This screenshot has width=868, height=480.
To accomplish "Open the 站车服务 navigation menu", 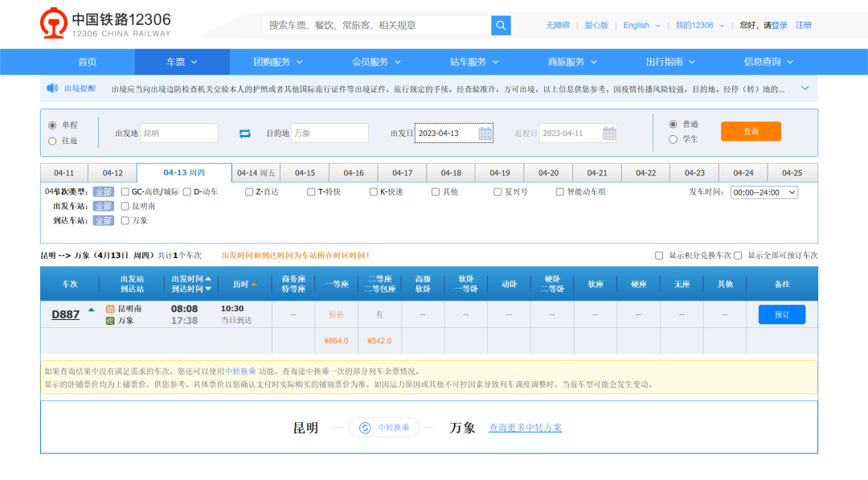I will point(474,62).
